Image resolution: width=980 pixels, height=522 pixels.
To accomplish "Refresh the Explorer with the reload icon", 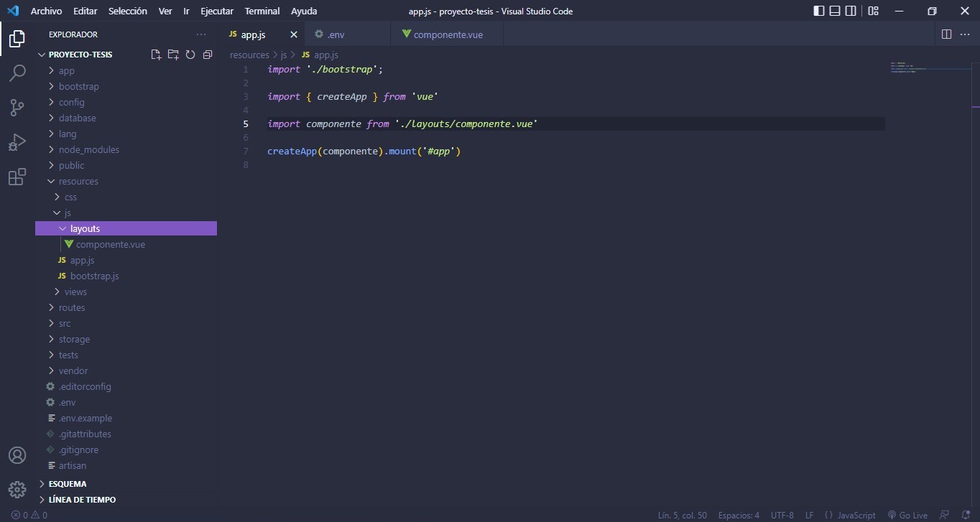I will click(x=190, y=54).
